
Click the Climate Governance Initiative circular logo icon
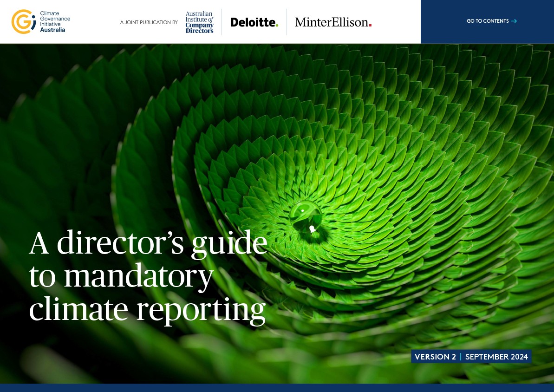(24, 21)
